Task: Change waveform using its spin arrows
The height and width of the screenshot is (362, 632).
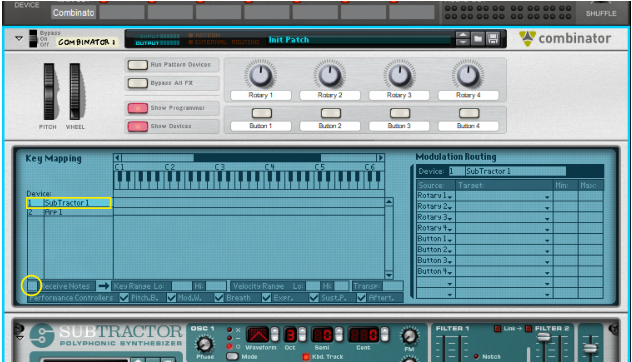Action: [x=274, y=335]
